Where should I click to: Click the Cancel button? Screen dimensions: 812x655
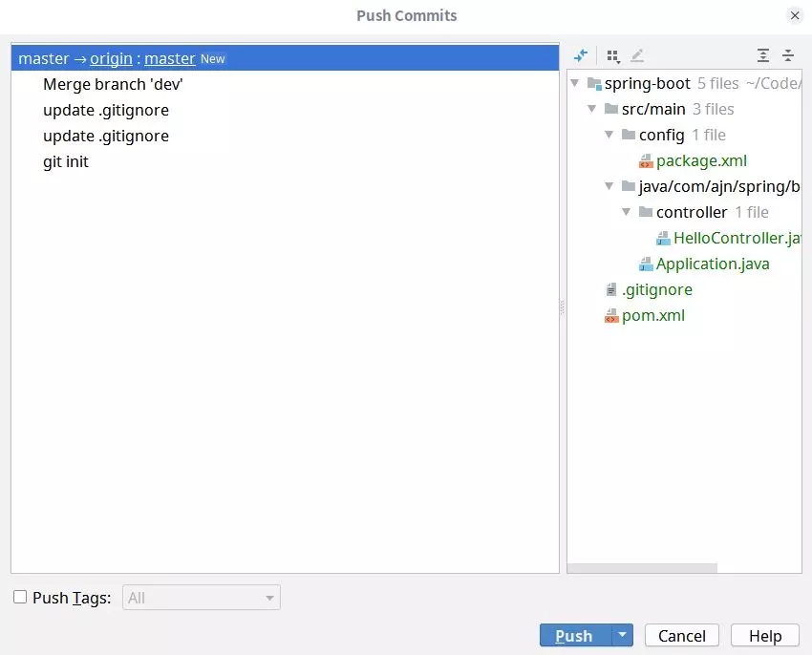coord(682,636)
